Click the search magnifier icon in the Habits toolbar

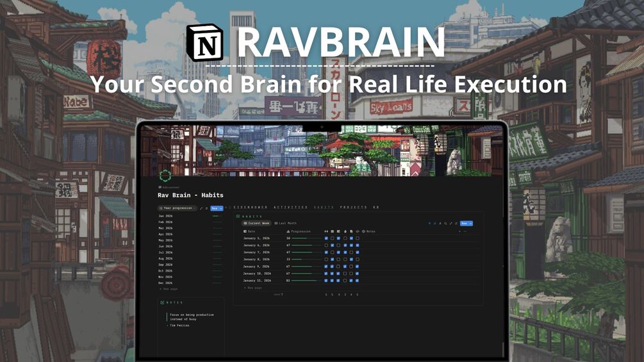pyautogui.click(x=445, y=223)
